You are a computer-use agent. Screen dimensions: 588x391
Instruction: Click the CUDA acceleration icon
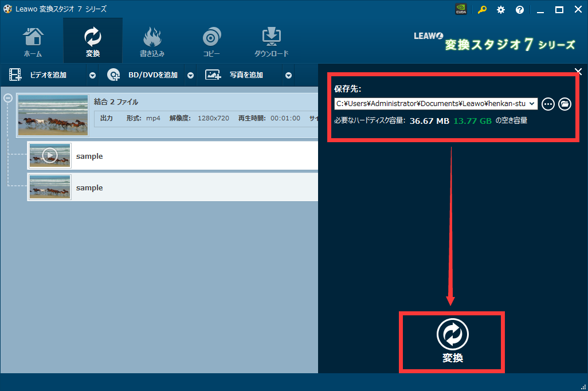pyautogui.click(x=460, y=10)
